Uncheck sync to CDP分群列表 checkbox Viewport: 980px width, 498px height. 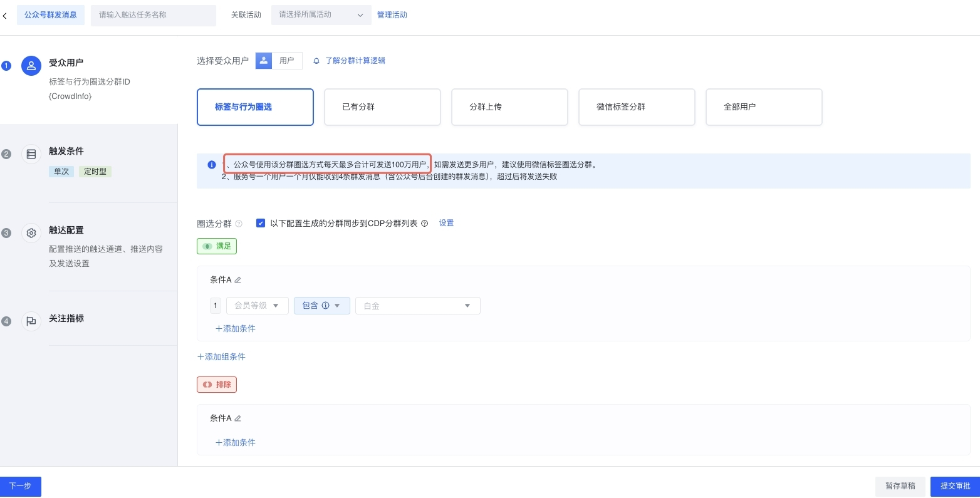coord(261,223)
